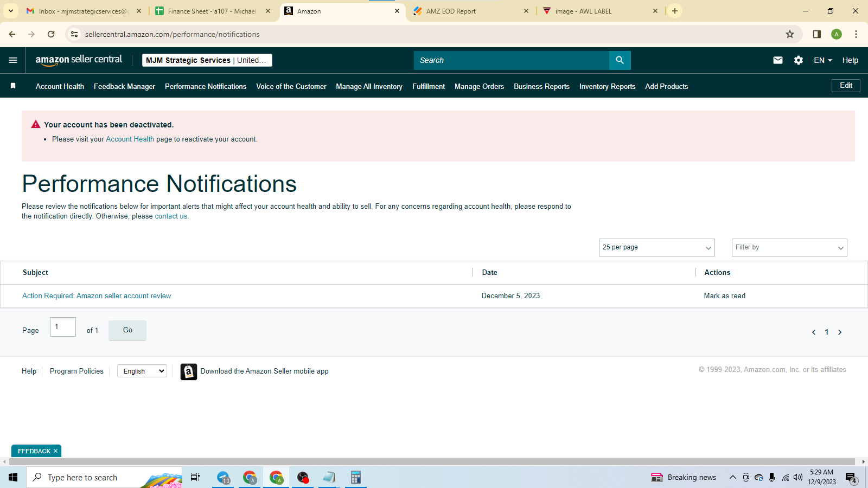Viewport: 868px width, 488px height.
Task: Open Program Policies footer link
Action: click(x=76, y=371)
